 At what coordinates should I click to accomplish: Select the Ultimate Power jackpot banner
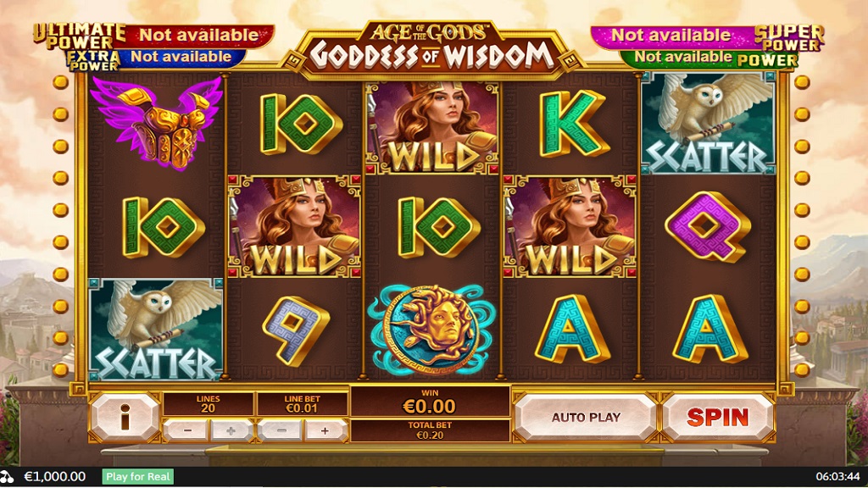(x=153, y=36)
